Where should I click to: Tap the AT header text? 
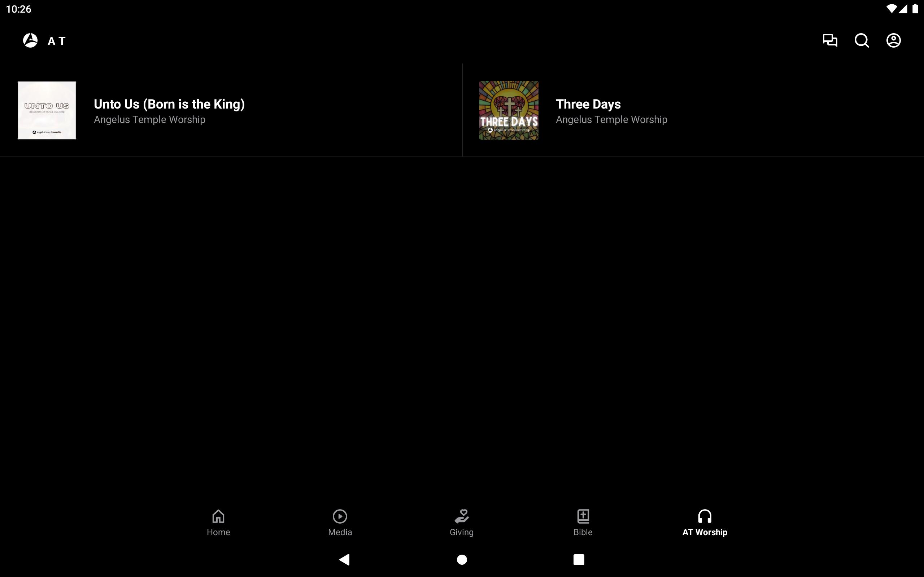pos(57,41)
